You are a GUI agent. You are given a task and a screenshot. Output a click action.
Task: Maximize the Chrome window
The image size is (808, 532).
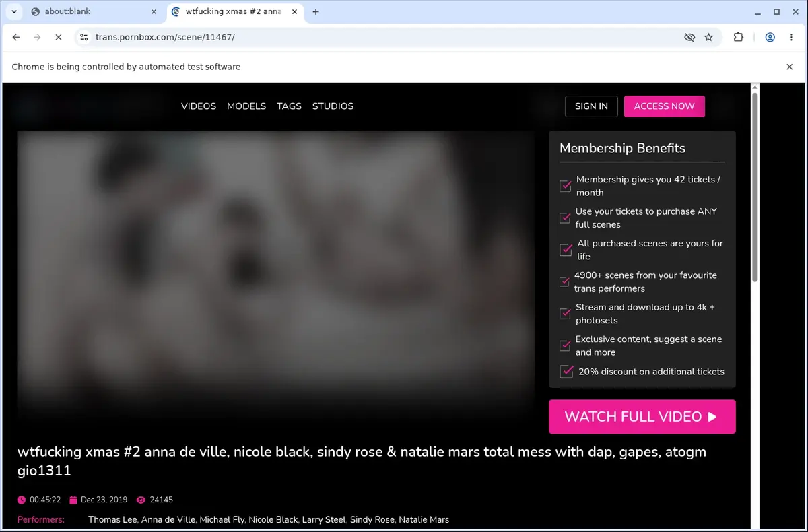tap(776, 11)
